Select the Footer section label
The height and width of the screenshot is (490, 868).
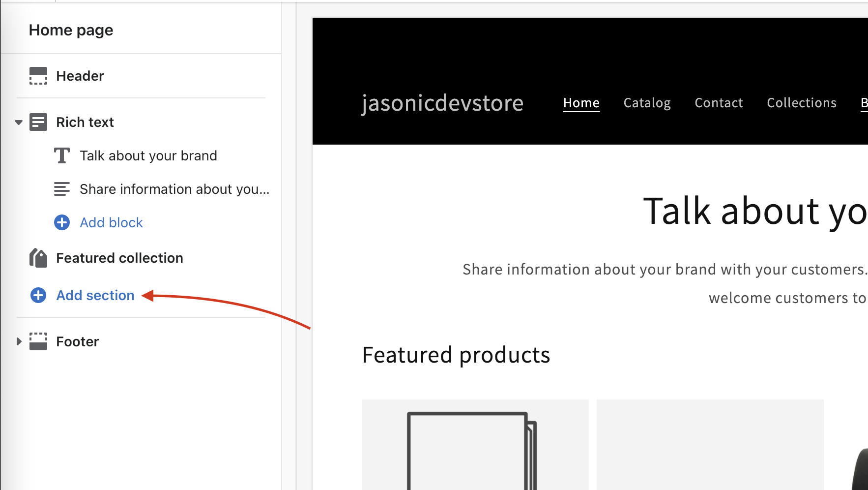pos(78,341)
